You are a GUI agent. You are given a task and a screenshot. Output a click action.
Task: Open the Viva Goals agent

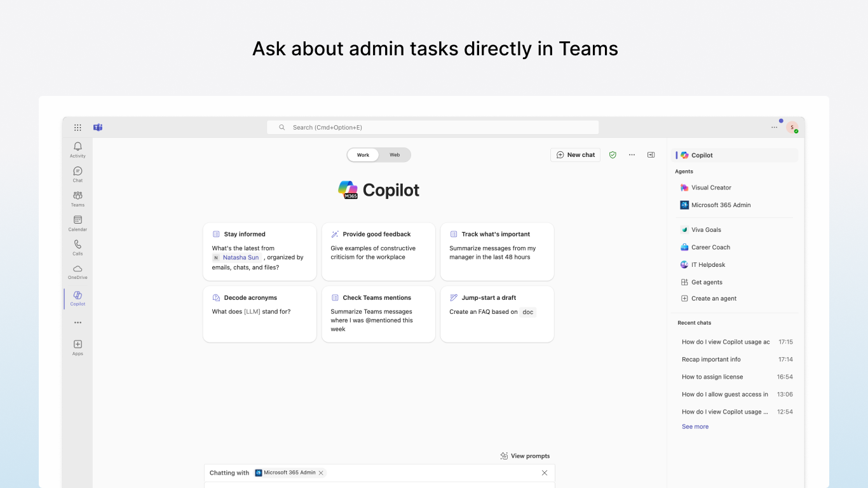pyautogui.click(x=701, y=230)
